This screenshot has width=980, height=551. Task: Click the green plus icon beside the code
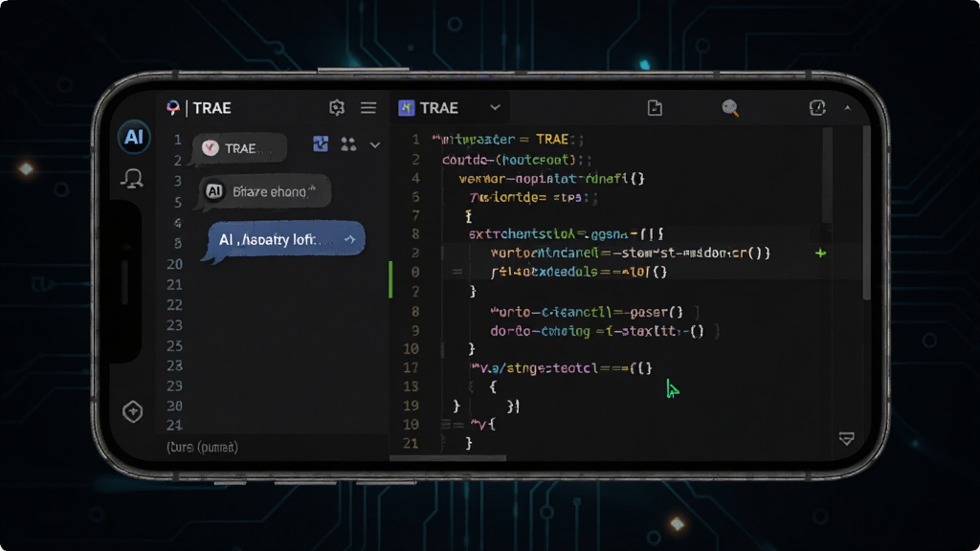click(x=820, y=253)
